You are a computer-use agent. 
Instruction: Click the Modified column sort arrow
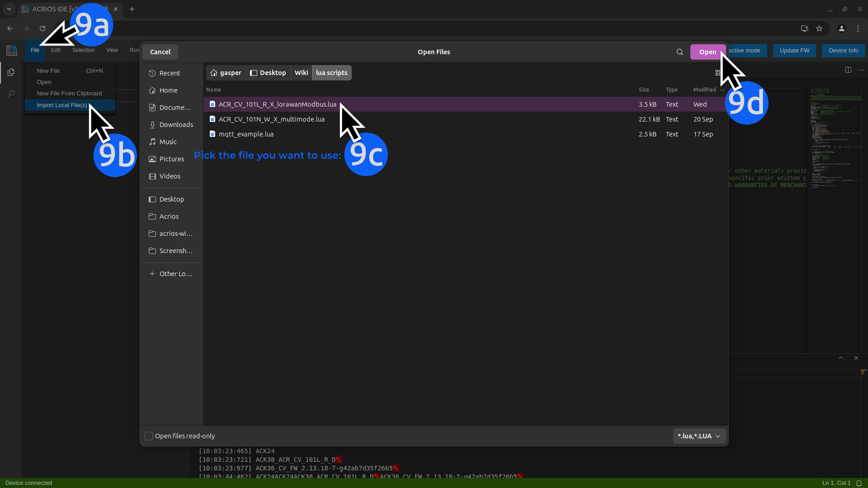[722, 90]
